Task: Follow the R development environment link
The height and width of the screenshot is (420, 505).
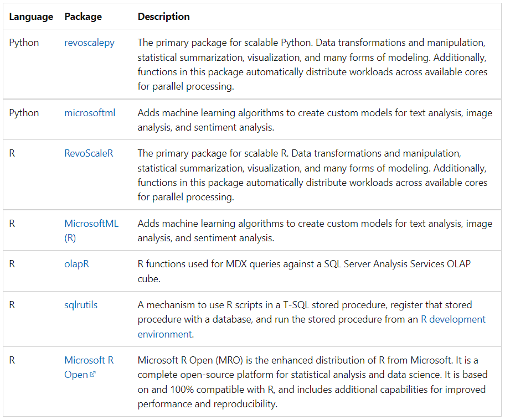Action: 453,319
